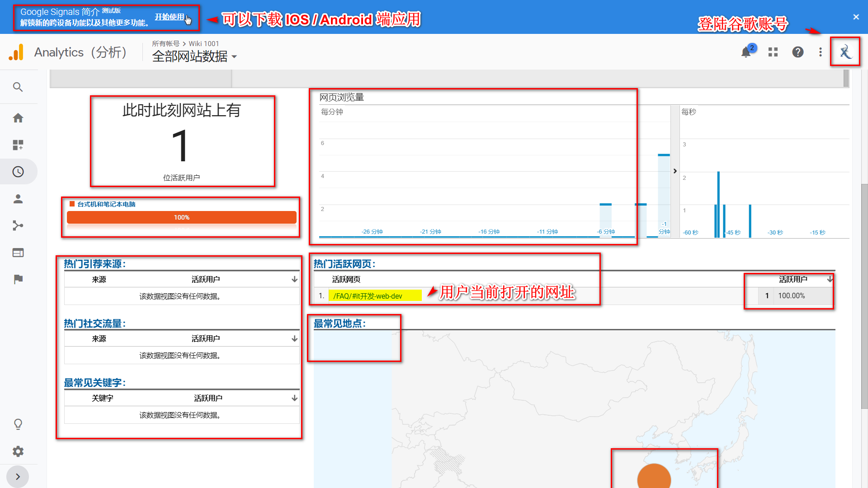Click the active user count 1

pyautogui.click(x=767, y=296)
